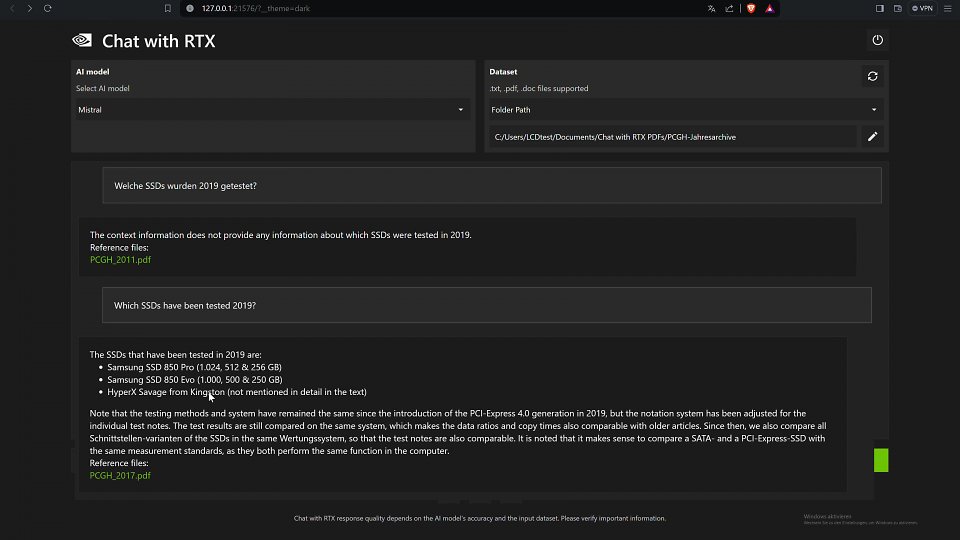Open the Brave Wallet icon
The image size is (960, 540).
[898, 9]
